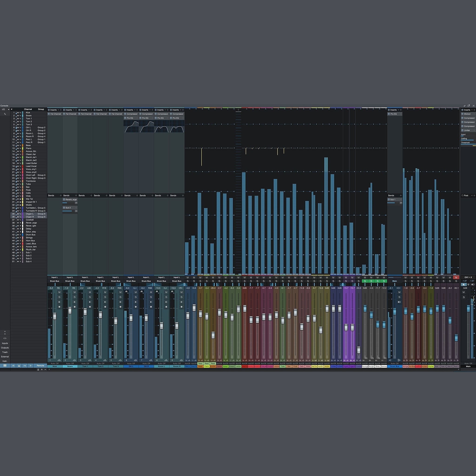The width and height of the screenshot is (476, 476).
Task: Open the Inputs panel tab
Action: [5, 343]
